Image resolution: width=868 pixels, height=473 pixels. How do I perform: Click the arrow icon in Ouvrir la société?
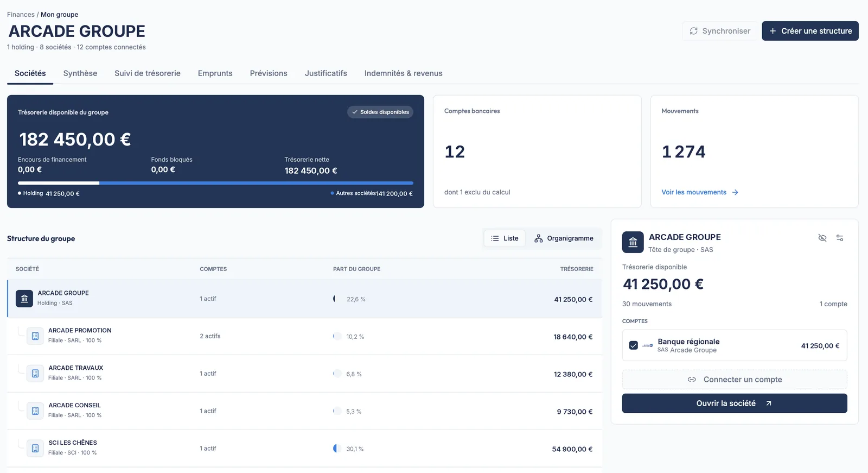tap(769, 403)
